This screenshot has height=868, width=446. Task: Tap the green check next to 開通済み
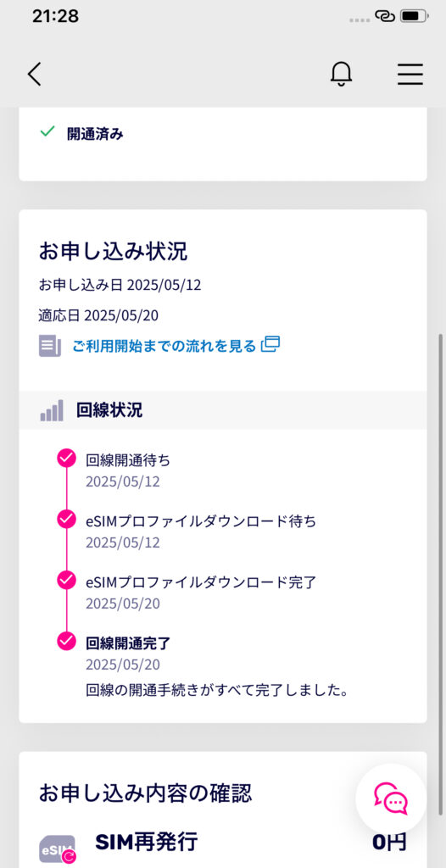(x=47, y=131)
